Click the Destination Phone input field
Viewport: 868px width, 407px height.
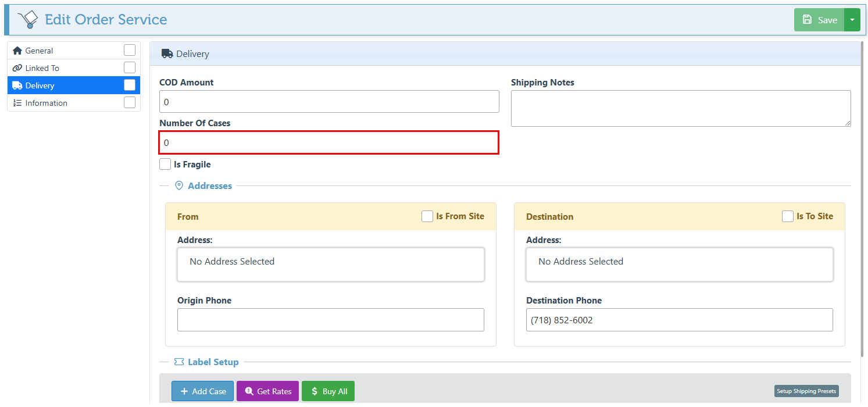679,320
